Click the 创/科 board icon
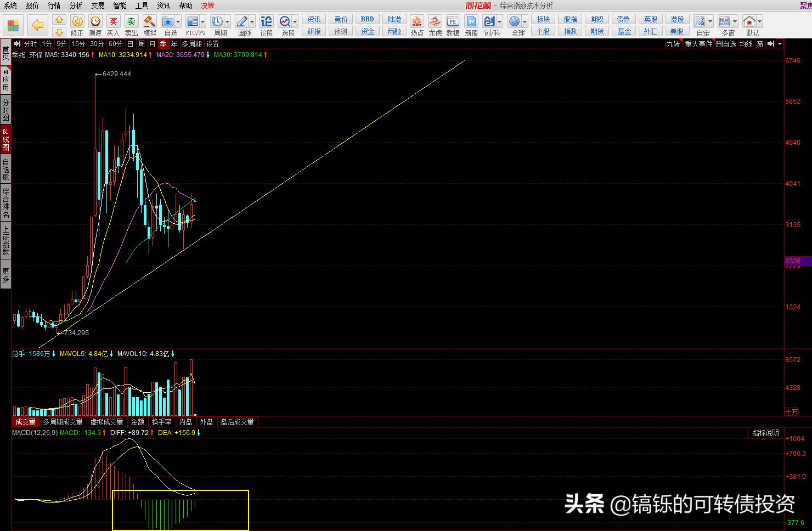This screenshot has width=812, height=531. (x=489, y=21)
